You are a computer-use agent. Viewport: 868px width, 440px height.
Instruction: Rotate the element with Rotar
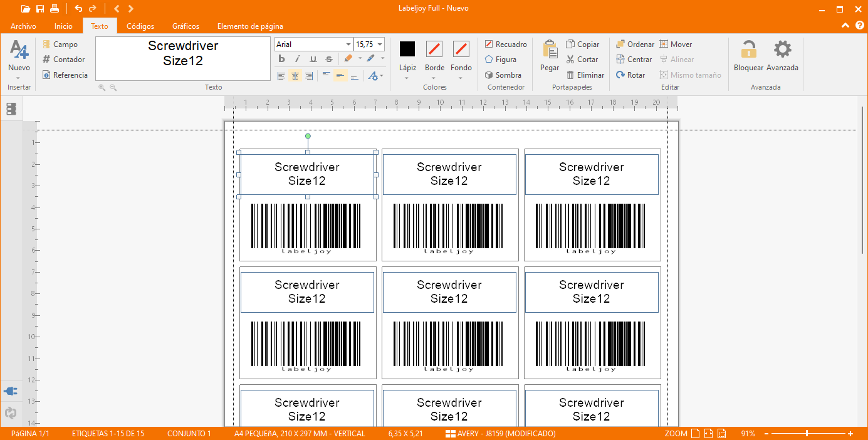[x=630, y=75]
